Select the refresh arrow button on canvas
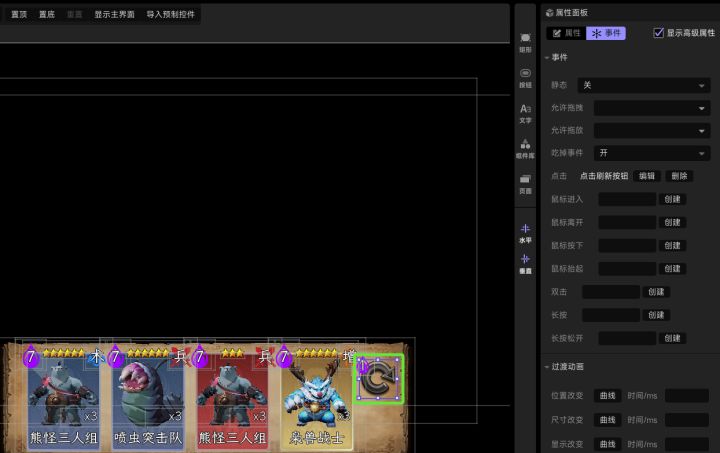720x453 pixels. 378,379
